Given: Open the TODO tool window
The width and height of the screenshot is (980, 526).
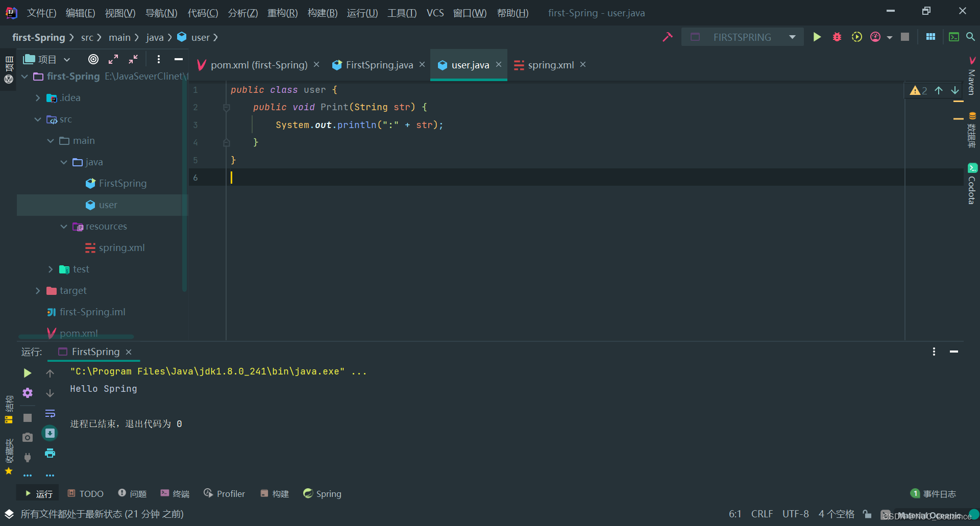Looking at the screenshot, I should (x=86, y=493).
